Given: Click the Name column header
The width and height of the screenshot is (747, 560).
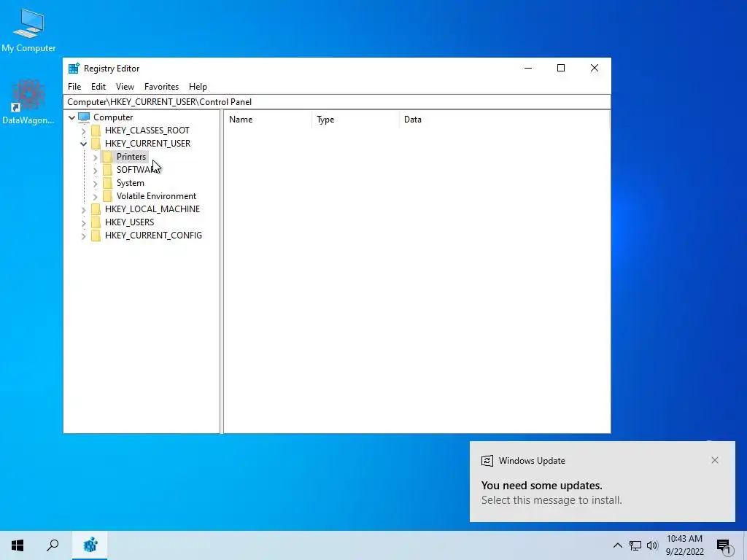Looking at the screenshot, I should pyautogui.click(x=268, y=120).
